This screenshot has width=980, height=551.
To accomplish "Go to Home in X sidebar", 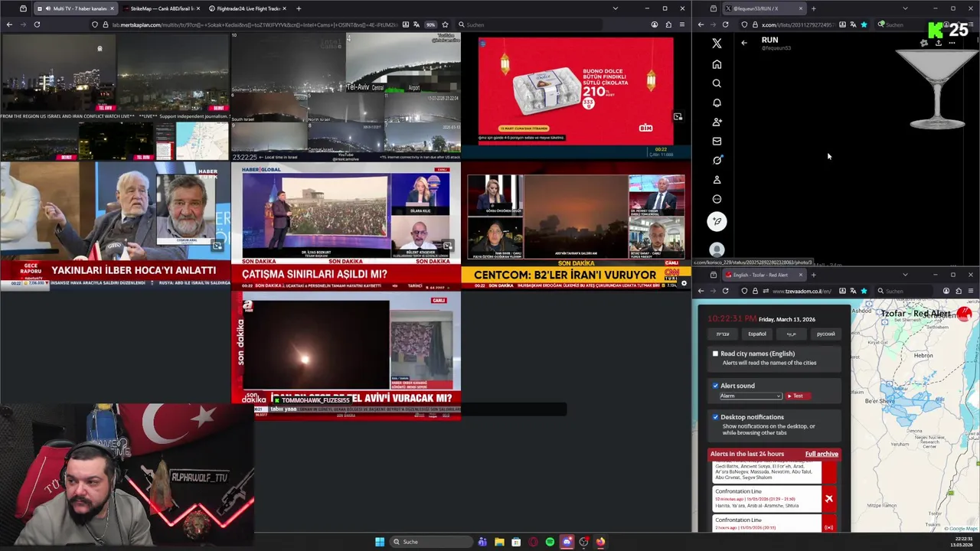I will pos(717,64).
